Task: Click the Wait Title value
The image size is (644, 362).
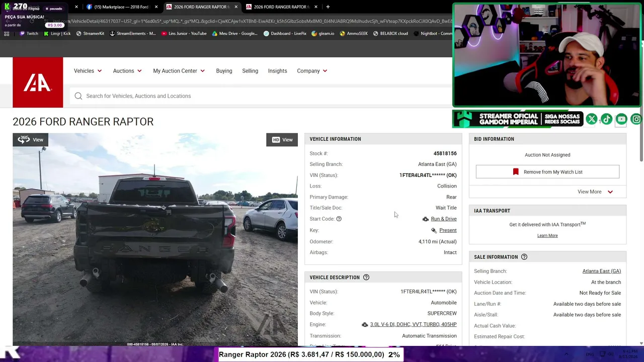Action: pos(446,208)
